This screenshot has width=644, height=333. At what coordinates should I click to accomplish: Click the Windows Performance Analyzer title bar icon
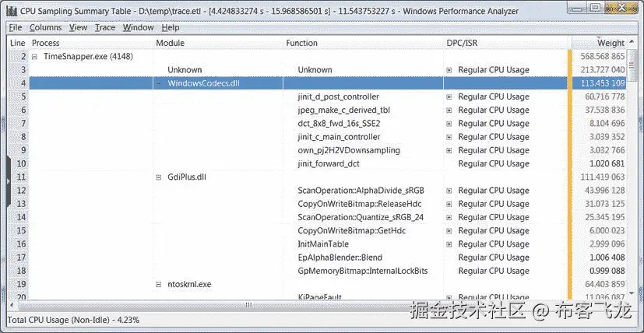[x=12, y=11]
